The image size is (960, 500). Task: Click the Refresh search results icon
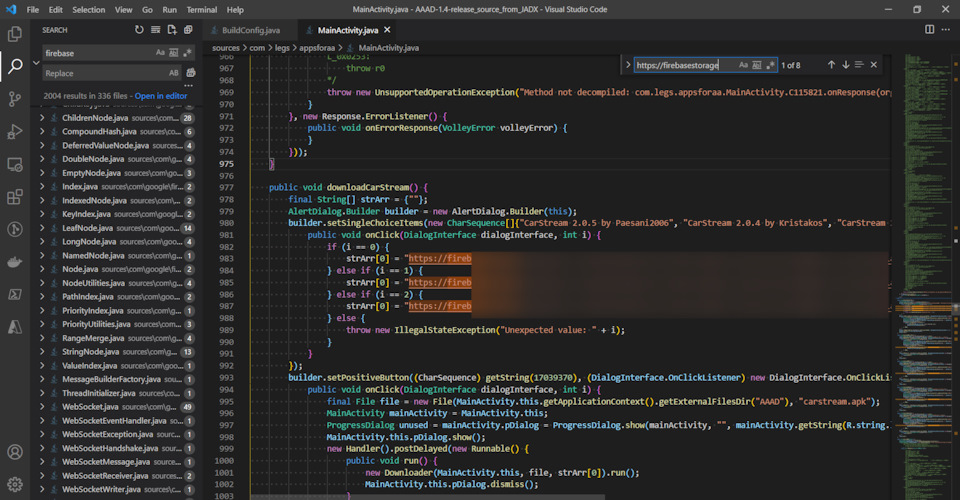[139, 30]
